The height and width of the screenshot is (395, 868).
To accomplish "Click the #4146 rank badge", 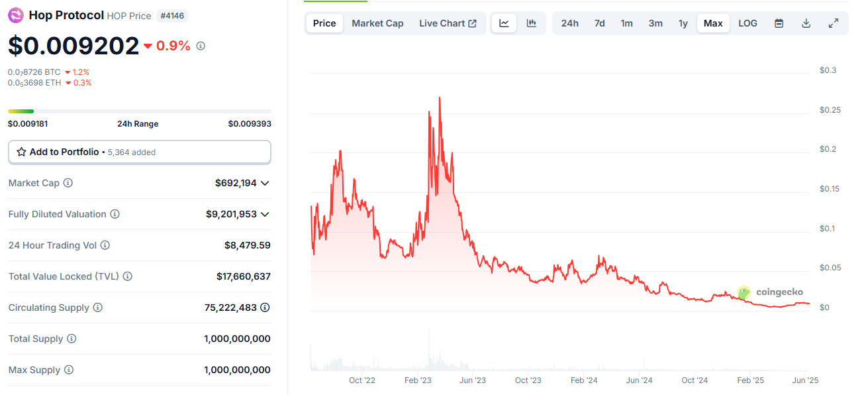I will [171, 15].
